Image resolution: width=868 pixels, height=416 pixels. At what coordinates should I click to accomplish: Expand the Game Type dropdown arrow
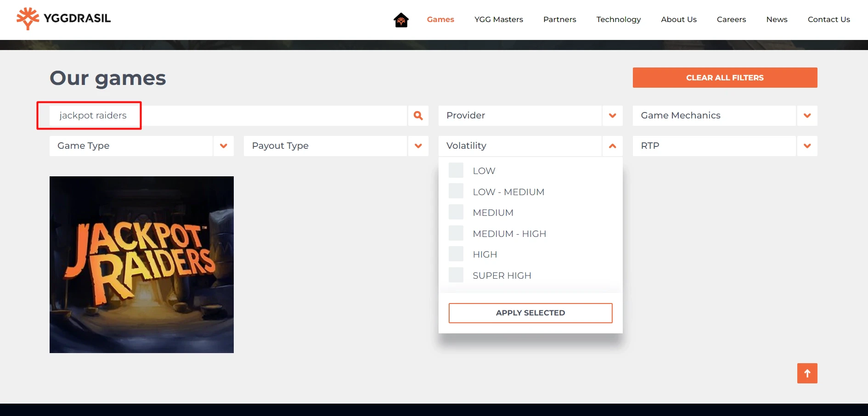(x=224, y=146)
